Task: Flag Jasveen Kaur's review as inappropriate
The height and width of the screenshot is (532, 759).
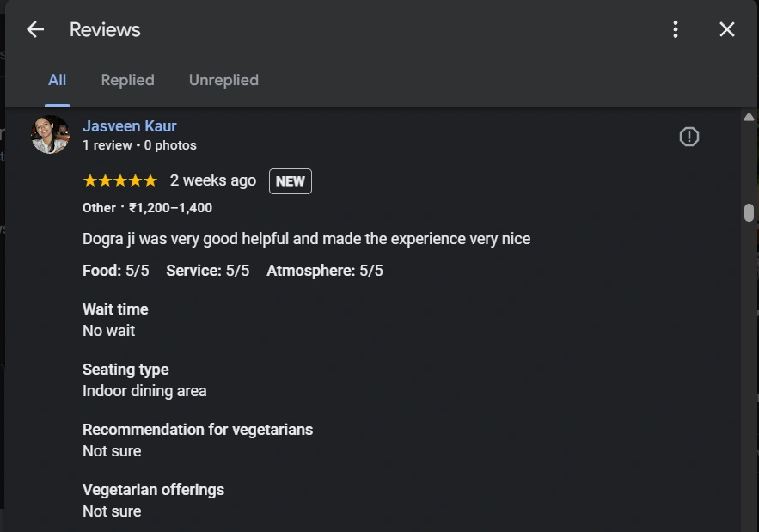Action: (x=689, y=137)
